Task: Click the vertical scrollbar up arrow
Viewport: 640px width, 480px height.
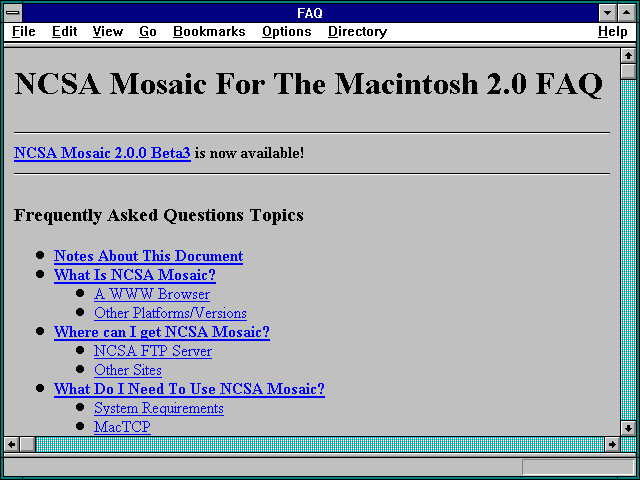Action: click(628, 56)
